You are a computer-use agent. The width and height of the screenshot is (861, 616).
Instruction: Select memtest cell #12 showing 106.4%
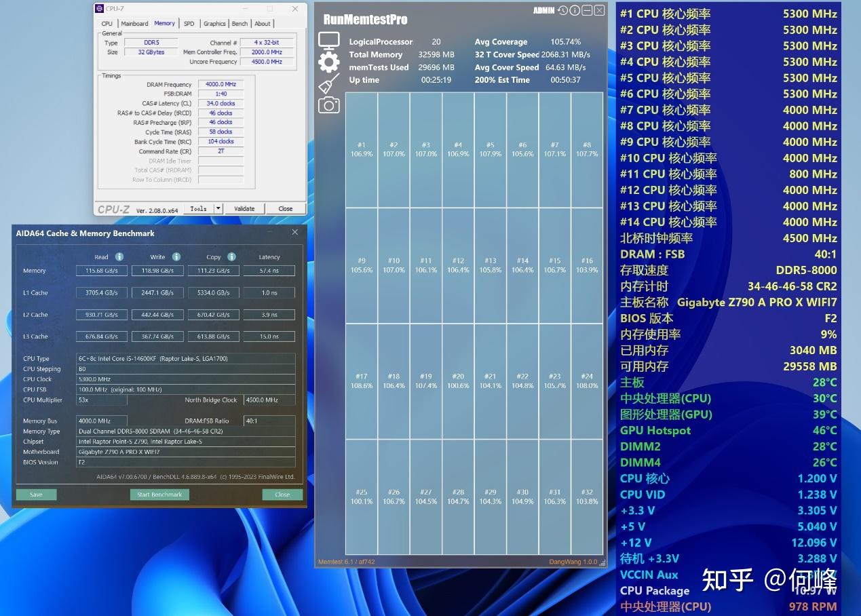pyautogui.click(x=458, y=265)
